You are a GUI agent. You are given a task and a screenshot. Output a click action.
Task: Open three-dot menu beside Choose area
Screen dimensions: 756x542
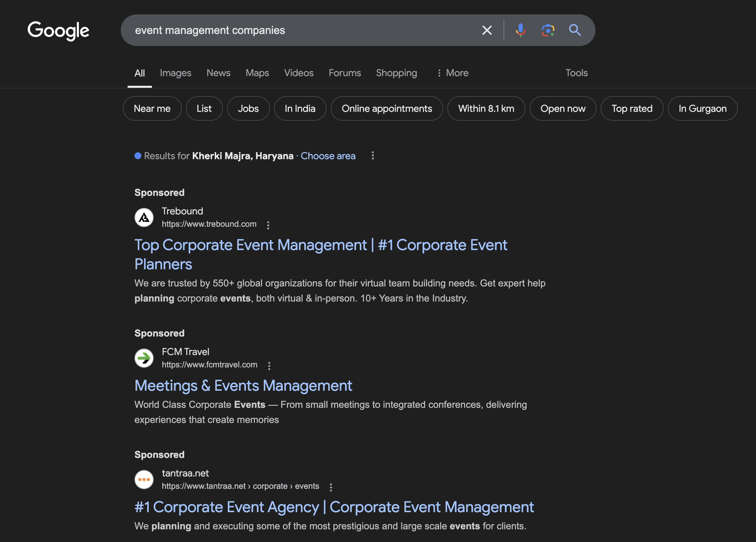(373, 156)
